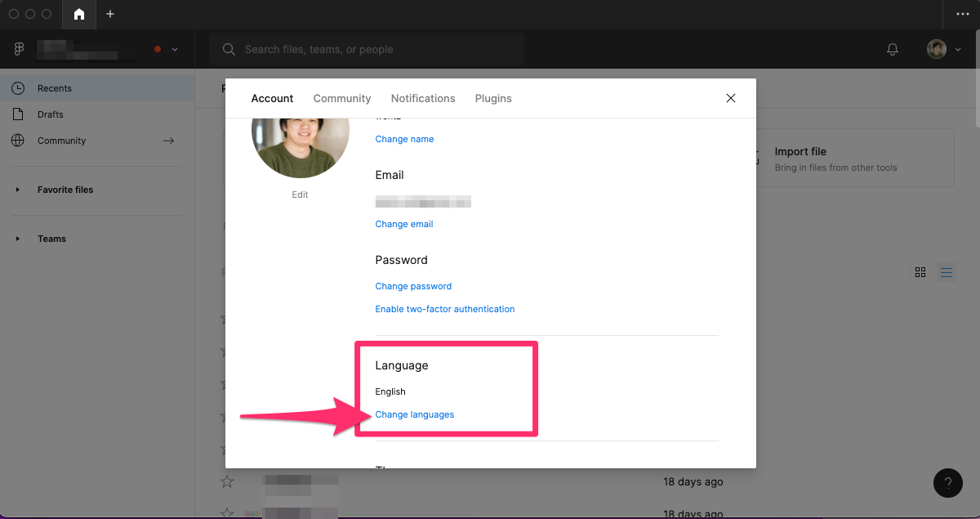
Task: Switch to list view layout
Action: coord(947,272)
